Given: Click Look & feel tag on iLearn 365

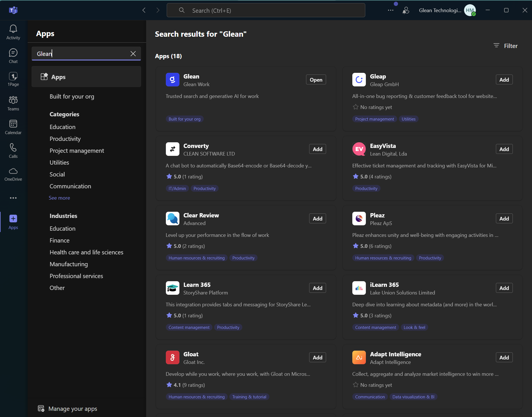Looking at the screenshot, I should pyautogui.click(x=414, y=328).
